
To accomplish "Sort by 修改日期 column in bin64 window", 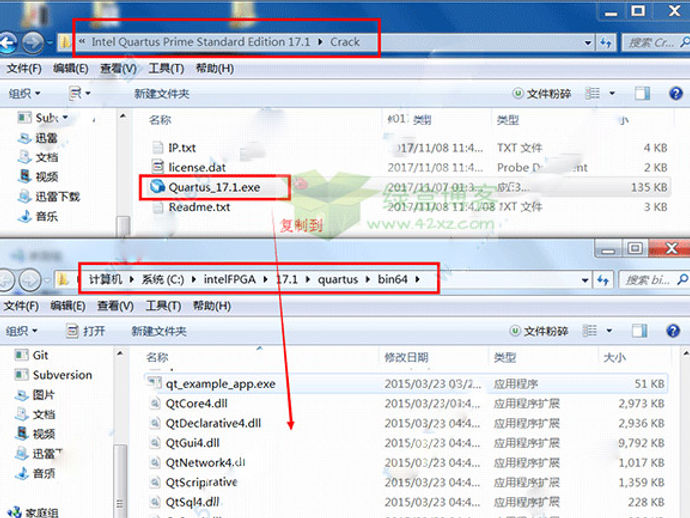I will pyautogui.click(x=406, y=357).
